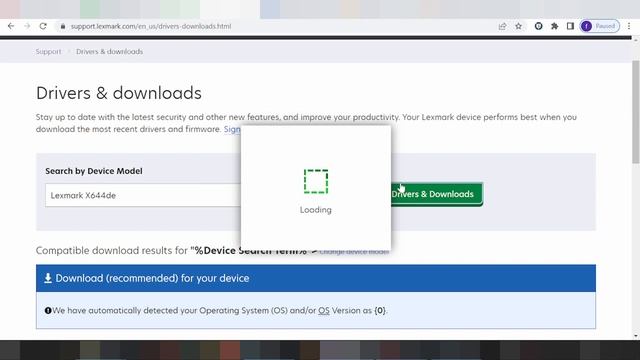This screenshot has width=640, height=360.
Task: Click the Download recommended for your device header
Action: click(316, 278)
